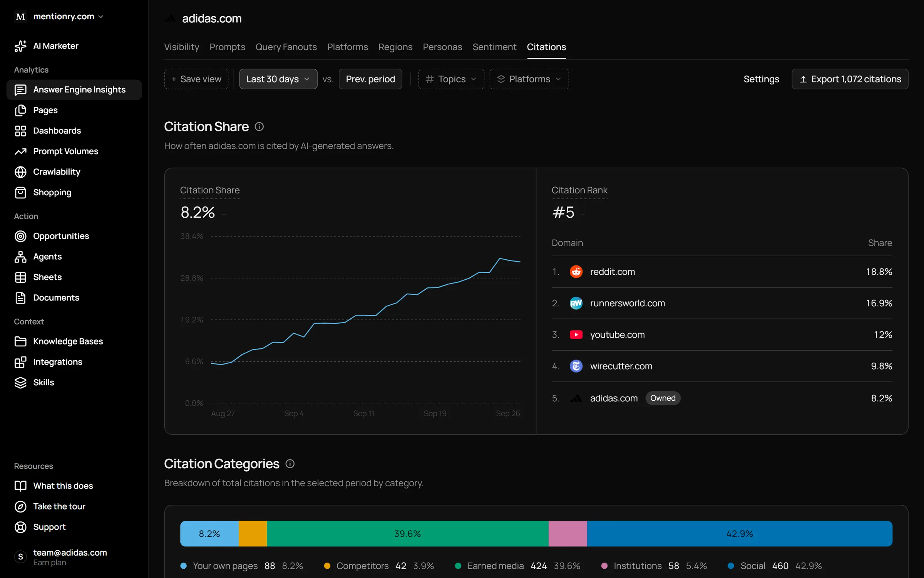Click the youtube.com domain name
The image size is (924, 578).
tap(617, 335)
